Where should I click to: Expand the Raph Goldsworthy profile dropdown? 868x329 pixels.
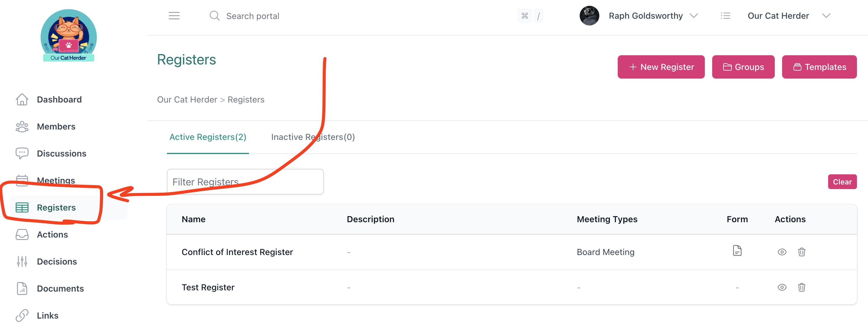654,16
